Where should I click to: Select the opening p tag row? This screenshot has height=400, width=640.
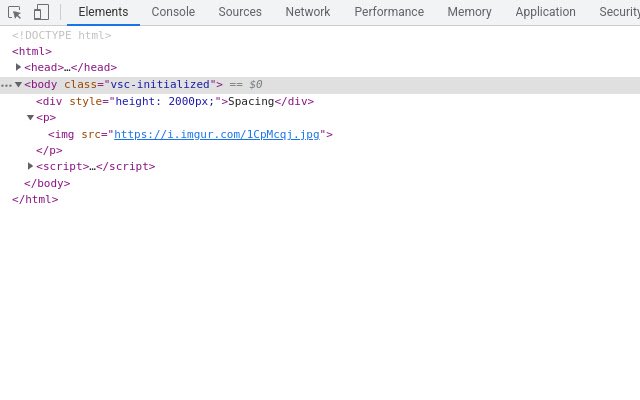click(x=46, y=118)
